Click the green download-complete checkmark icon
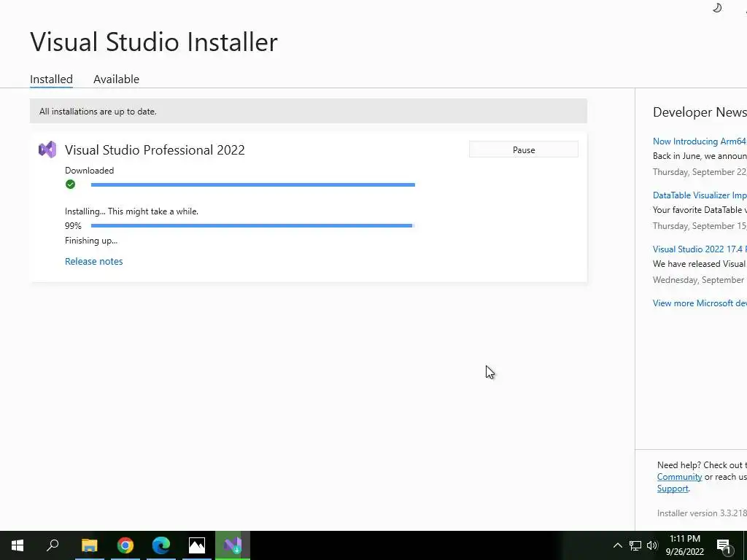The image size is (747, 560). [x=71, y=184]
